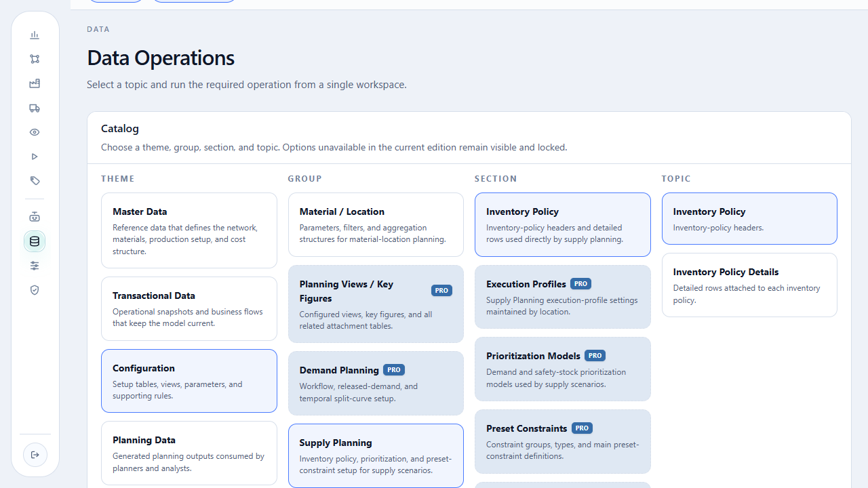Open the price tag icon in sidebar
The width and height of the screenshot is (868, 488).
35,181
